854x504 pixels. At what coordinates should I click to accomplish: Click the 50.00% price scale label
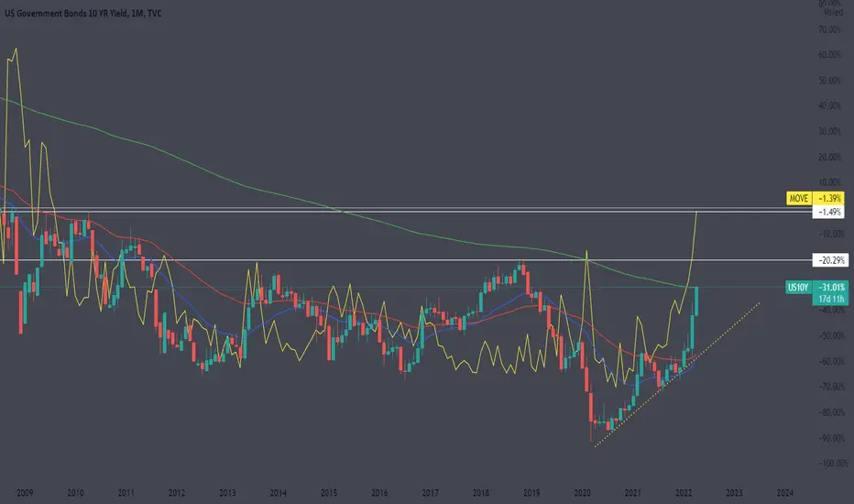[829, 81]
